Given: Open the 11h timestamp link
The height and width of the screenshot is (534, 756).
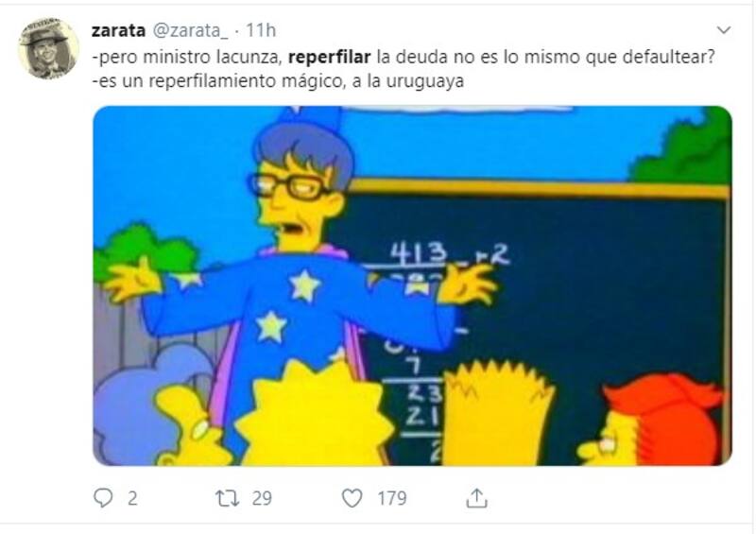Looking at the screenshot, I should (261, 30).
